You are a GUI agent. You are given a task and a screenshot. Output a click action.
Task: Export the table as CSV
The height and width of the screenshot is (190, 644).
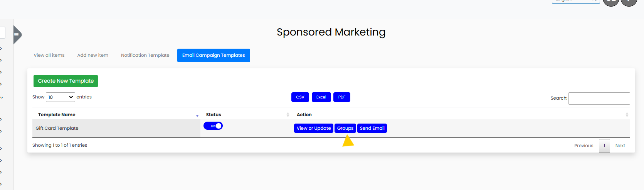300,97
